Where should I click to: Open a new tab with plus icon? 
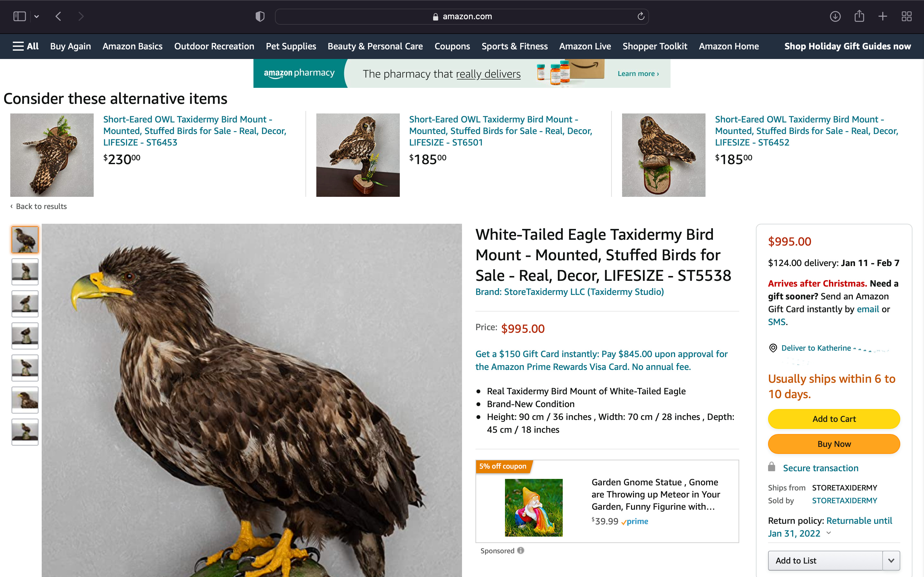(883, 16)
